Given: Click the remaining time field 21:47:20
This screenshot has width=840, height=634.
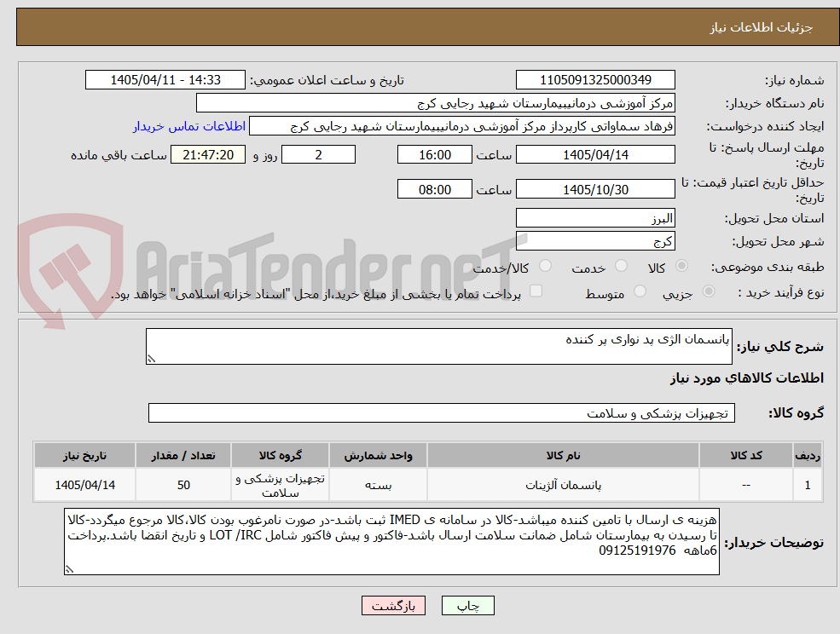Looking at the screenshot, I should (x=208, y=155).
